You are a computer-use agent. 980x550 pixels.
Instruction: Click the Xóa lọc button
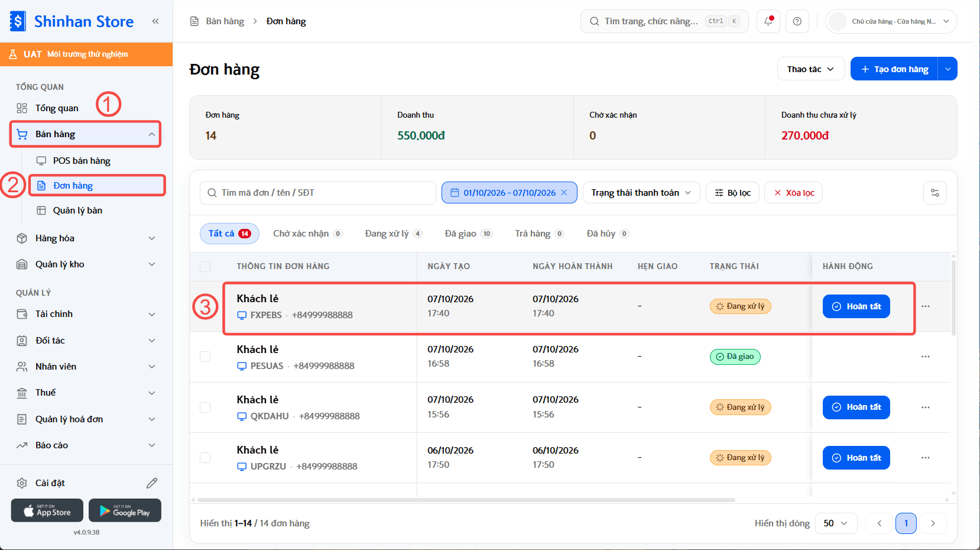[x=794, y=193]
